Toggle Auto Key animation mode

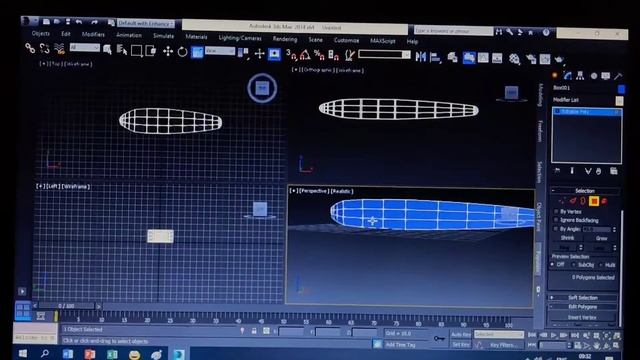click(x=461, y=334)
